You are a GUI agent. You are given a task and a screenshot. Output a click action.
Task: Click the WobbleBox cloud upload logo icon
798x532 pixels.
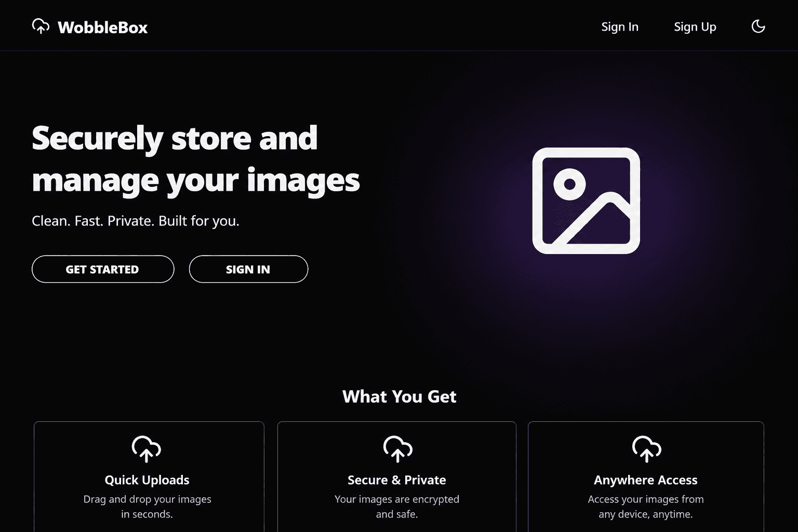41,26
